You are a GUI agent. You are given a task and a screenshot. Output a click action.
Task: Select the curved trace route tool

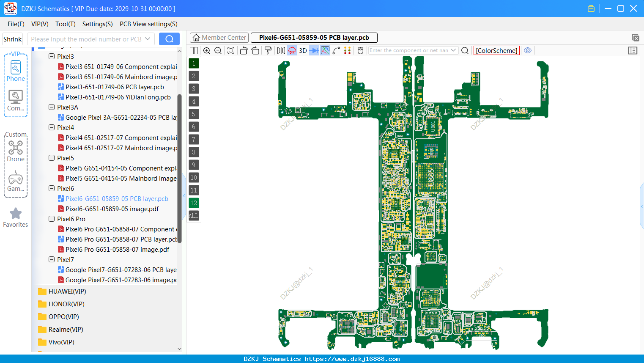tap(337, 50)
